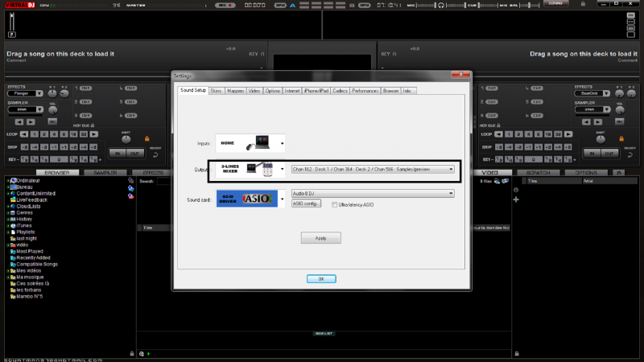Click left deck sampler previous arrow
Screen dimensions: 644x362
coord(19,122)
